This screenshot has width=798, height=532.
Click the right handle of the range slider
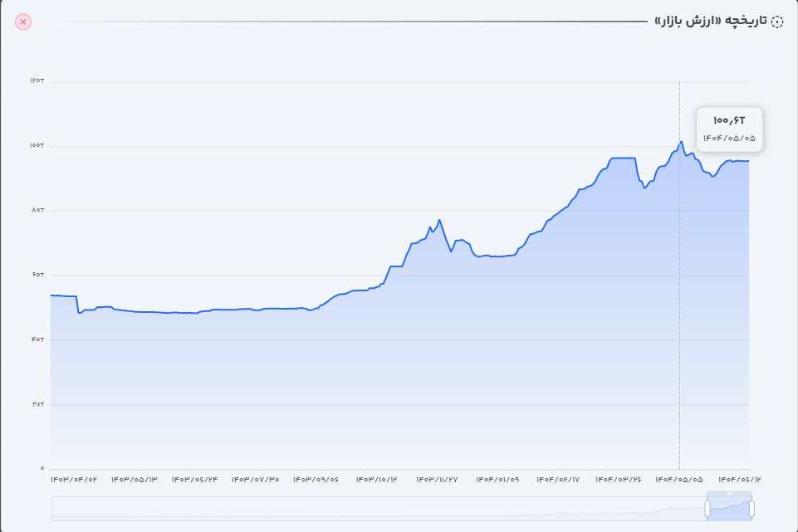click(751, 508)
